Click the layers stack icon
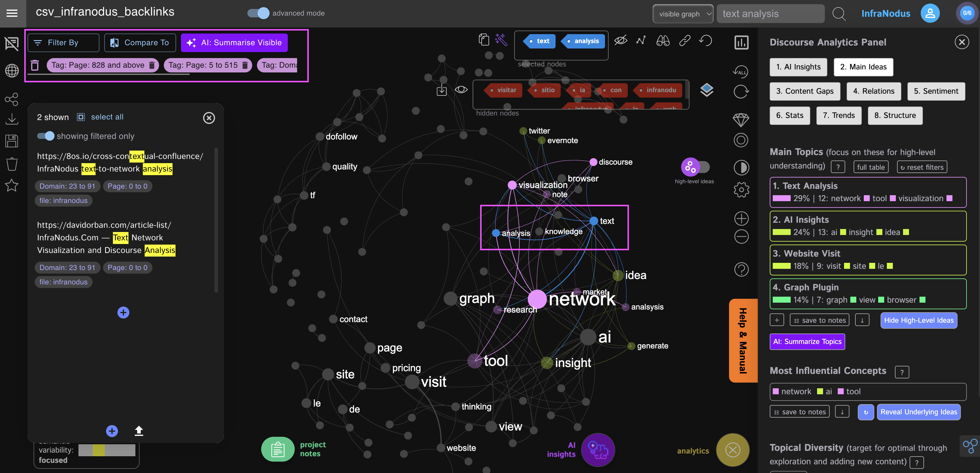 tap(707, 90)
